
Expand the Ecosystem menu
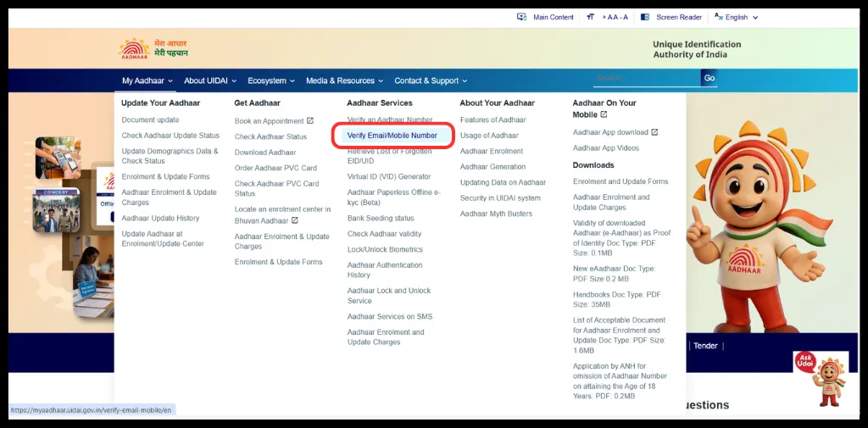[271, 81]
